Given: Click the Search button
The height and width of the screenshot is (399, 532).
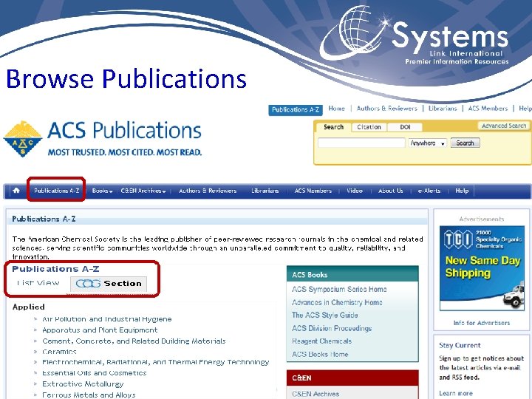Looking at the screenshot, I should (x=465, y=143).
